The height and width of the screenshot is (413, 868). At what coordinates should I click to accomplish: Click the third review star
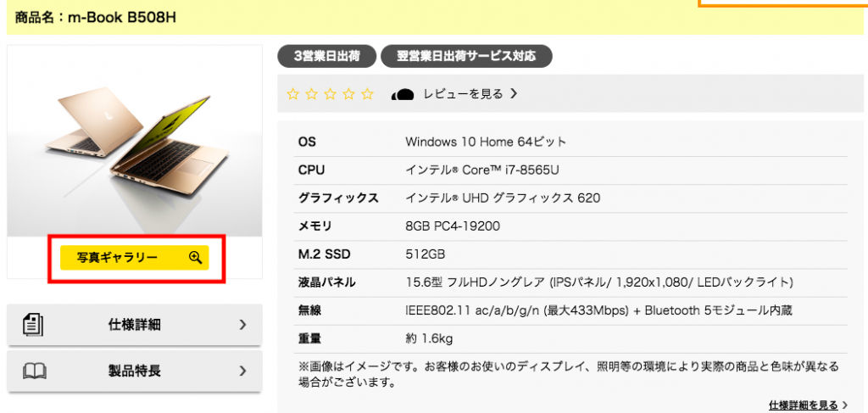pyautogui.click(x=330, y=94)
